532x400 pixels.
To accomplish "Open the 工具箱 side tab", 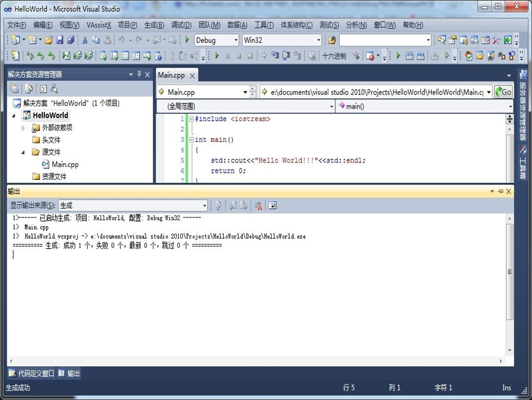I will pos(523,162).
